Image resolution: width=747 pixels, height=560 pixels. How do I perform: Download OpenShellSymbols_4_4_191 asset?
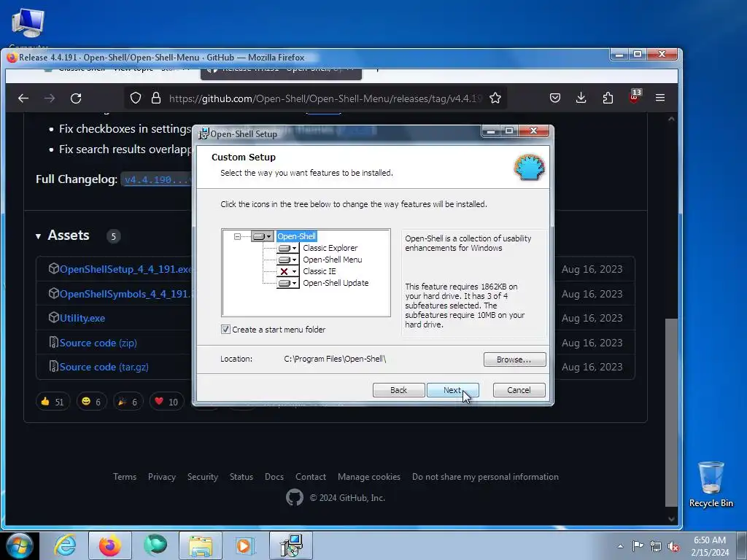(124, 294)
